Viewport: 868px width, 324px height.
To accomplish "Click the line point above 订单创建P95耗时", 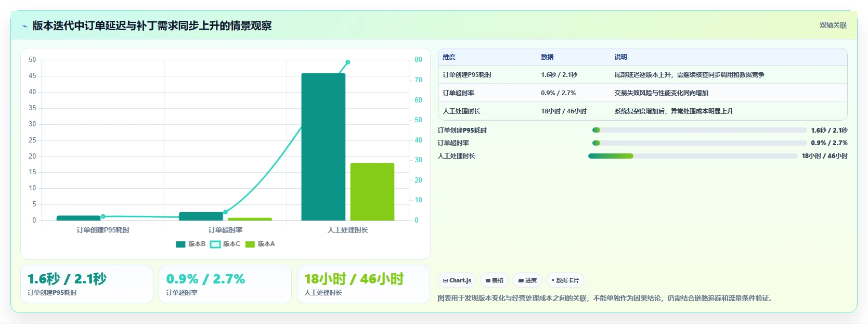I will 103,216.
